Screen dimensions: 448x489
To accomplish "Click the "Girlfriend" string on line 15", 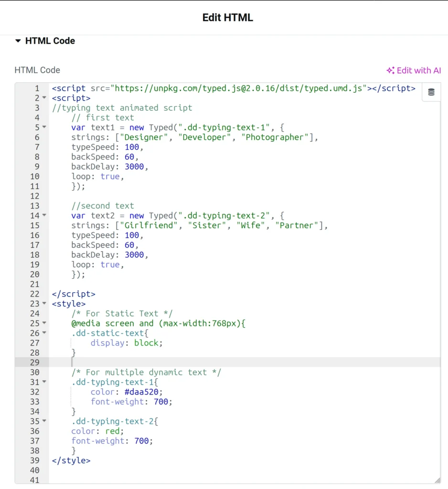I will [x=149, y=225].
